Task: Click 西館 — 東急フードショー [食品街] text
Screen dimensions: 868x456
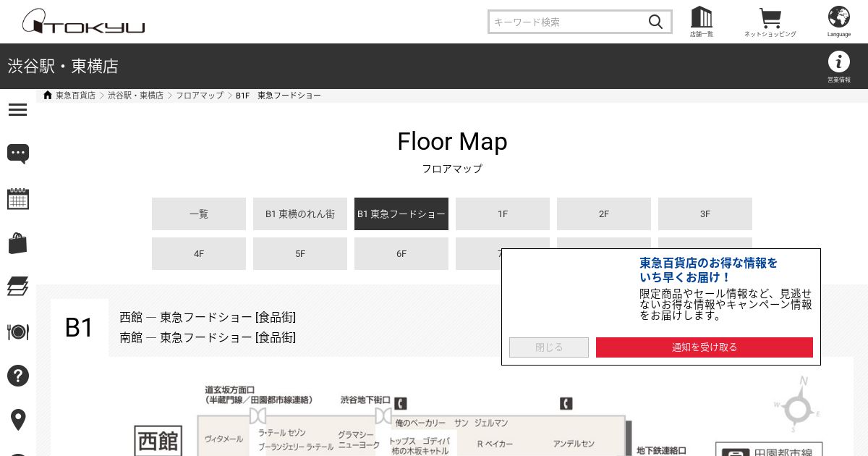Action: pos(208,317)
